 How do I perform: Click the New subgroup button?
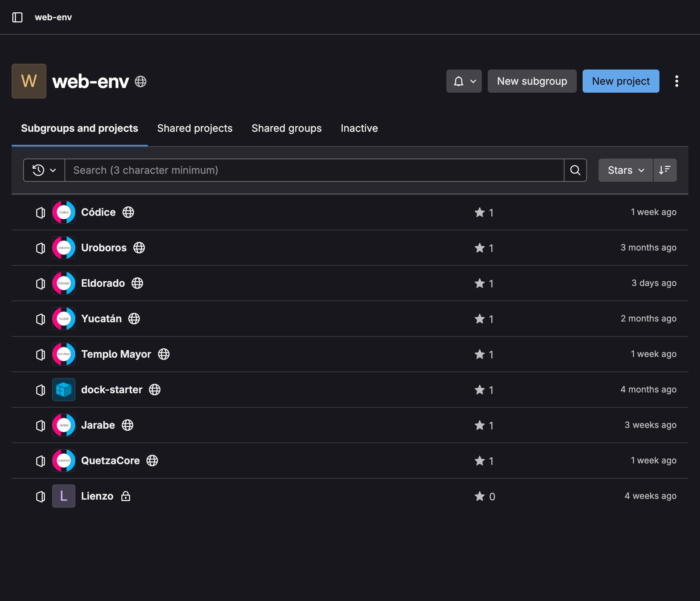532,81
